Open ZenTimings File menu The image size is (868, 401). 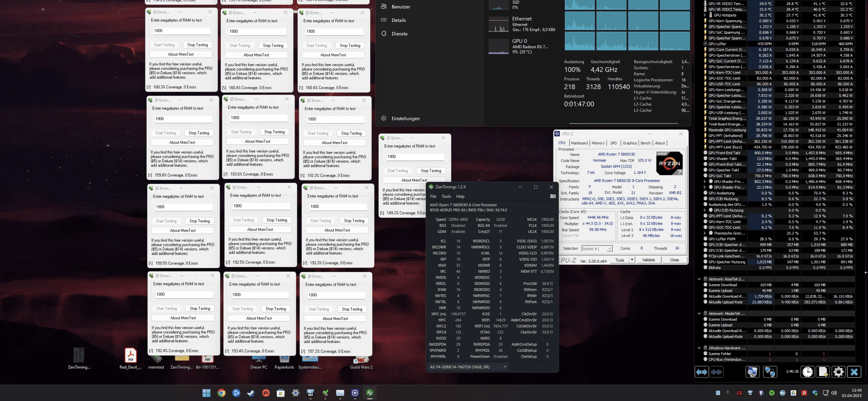(x=433, y=196)
